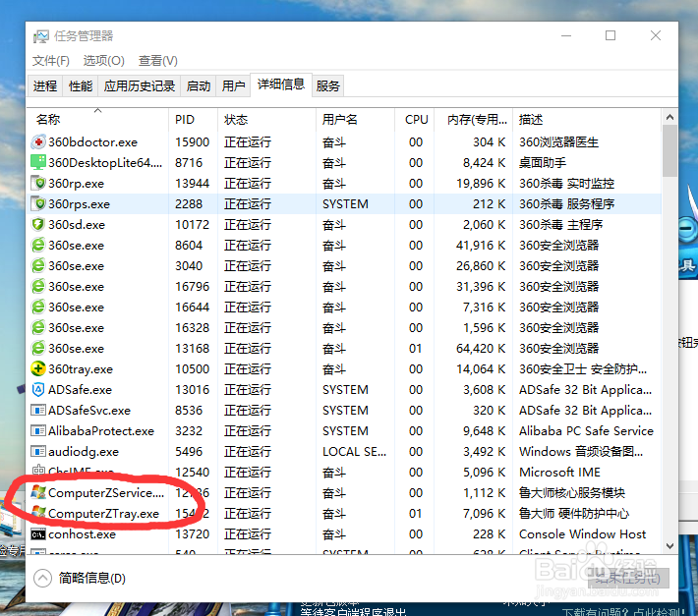This screenshot has width=698, height=616.
Task: Select PID cell 13720
Action: click(x=192, y=533)
